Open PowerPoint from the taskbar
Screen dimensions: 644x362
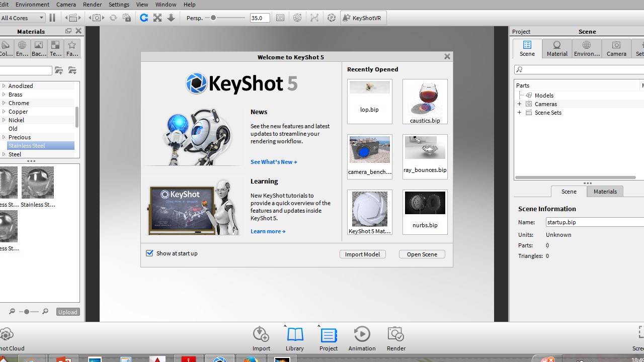click(x=63, y=358)
